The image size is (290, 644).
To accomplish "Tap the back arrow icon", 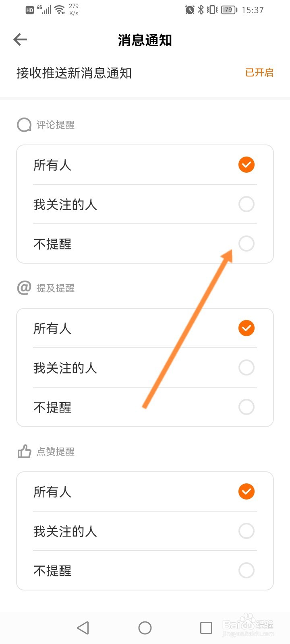I will [20, 39].
